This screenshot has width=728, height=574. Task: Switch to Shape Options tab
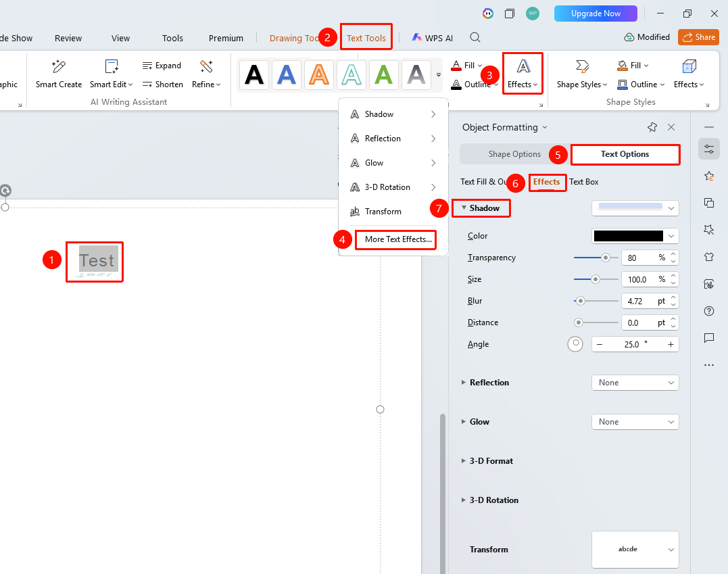[514, 154]
